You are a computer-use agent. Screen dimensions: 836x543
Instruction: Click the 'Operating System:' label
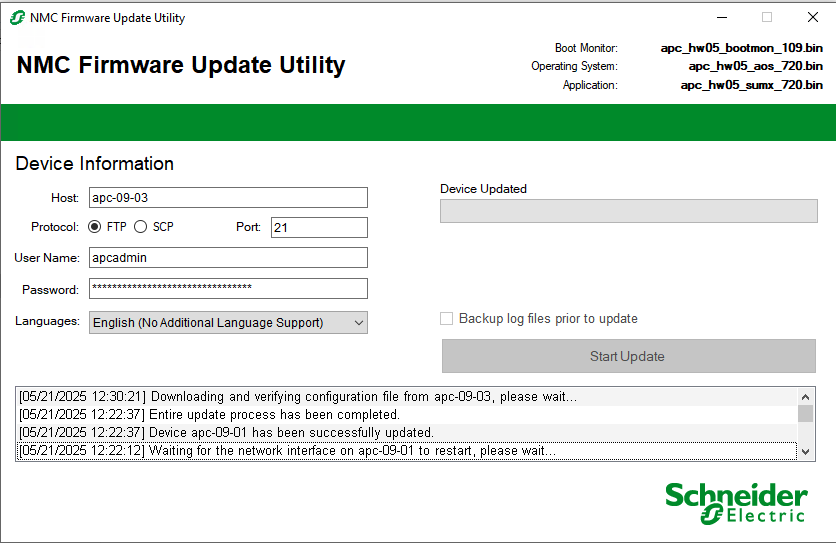pos(574,66)
